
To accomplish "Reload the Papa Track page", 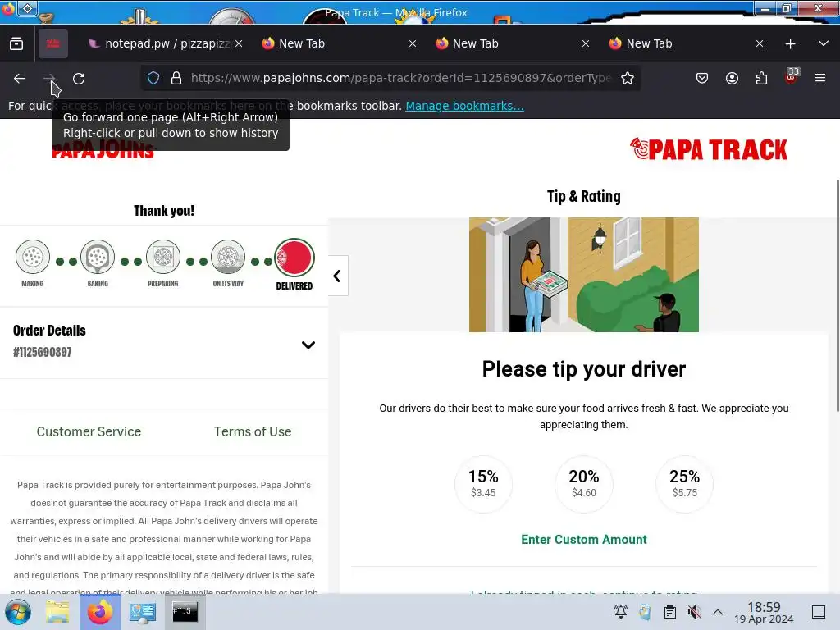I will 79,78.
